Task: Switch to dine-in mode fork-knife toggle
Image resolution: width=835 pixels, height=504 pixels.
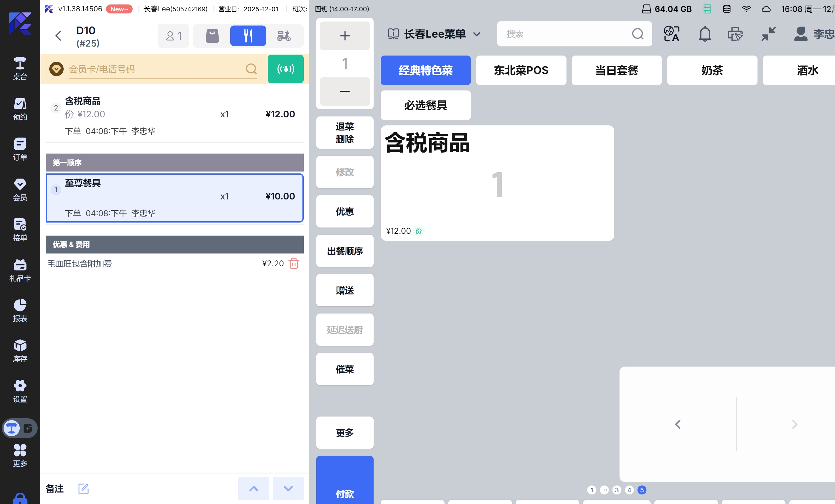Action: point(248,36)
